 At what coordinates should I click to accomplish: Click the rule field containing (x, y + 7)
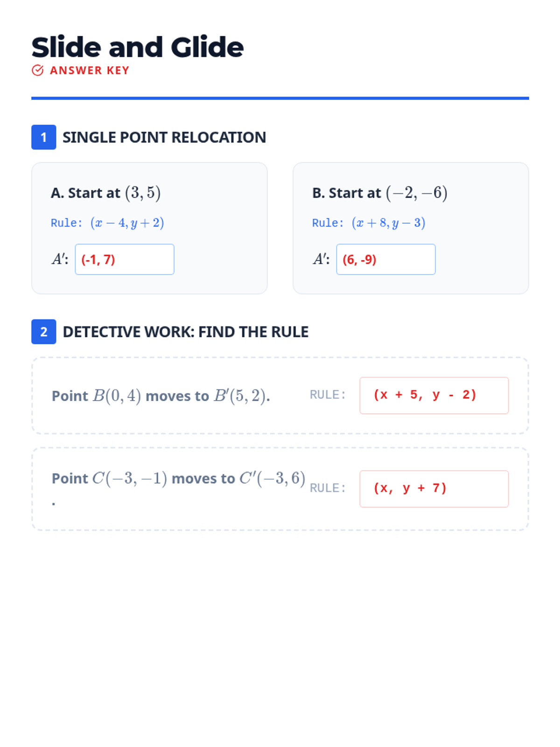point(434,489)
